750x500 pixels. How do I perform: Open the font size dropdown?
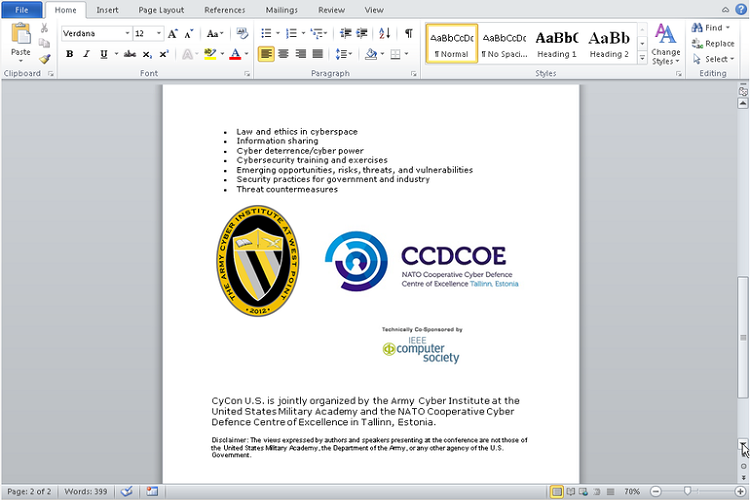(159, 33)
